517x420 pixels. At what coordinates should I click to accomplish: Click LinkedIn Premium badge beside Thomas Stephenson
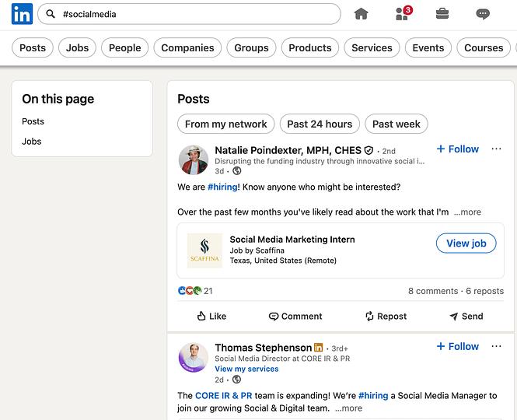coord(319,348)
